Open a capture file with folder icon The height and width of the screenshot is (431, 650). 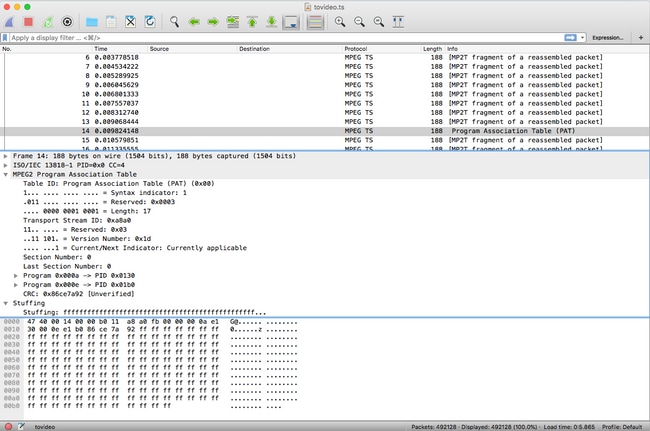pyautogui.click(x=92, y=22)
